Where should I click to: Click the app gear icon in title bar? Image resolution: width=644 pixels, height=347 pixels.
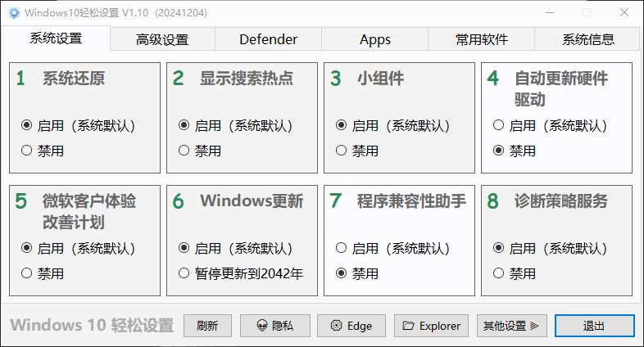[x=13, y=13]
